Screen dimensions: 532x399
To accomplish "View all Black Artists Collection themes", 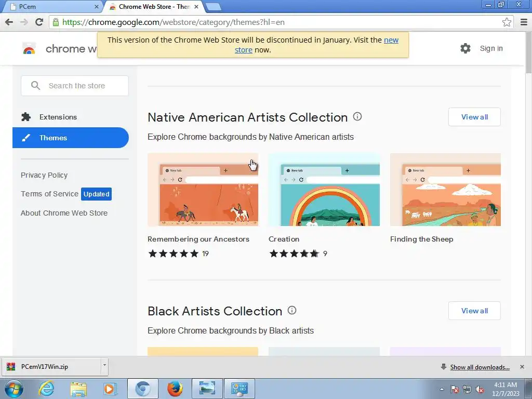I will coord(474,311).
